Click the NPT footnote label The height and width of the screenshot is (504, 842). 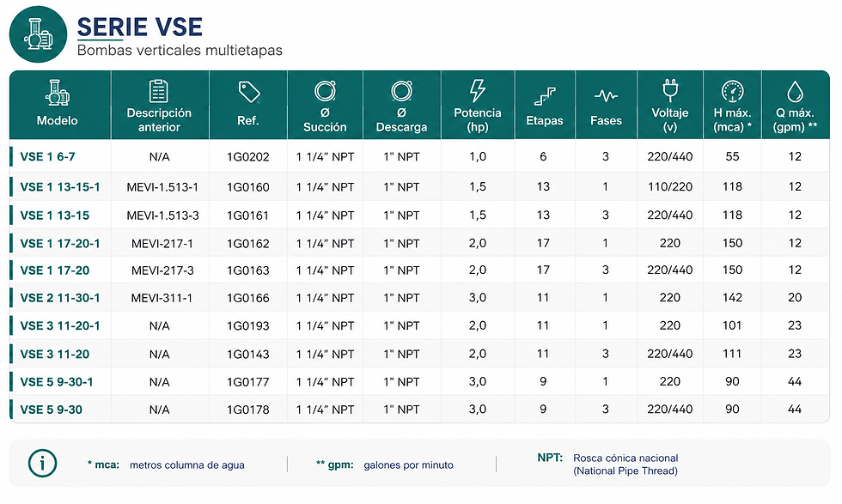[x=550, y=458]
